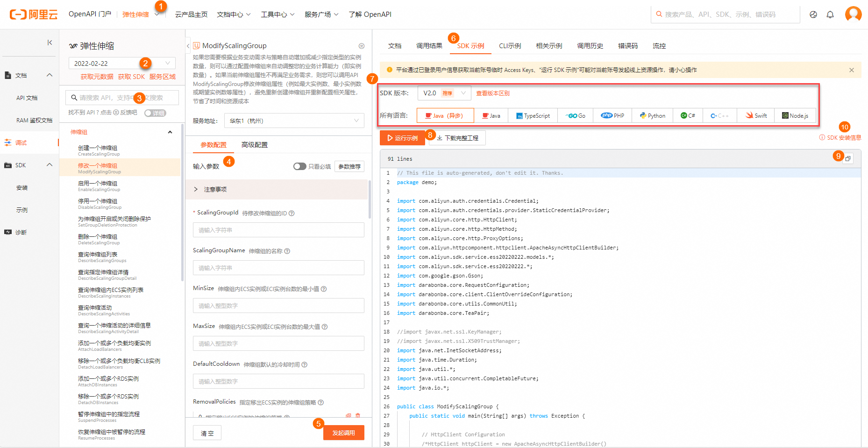This screenshot has height=448, width=868.
Task: Select the Java (异步) language option
Action: (445, 115)
